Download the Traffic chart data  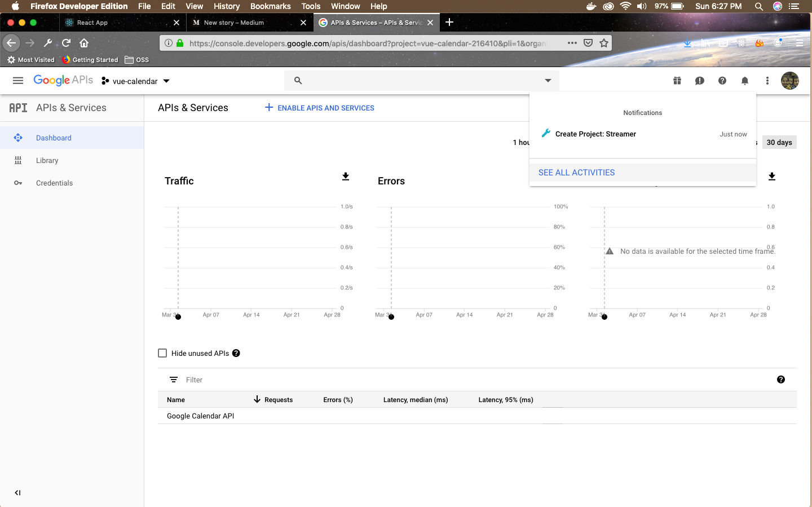click(346, 177)
